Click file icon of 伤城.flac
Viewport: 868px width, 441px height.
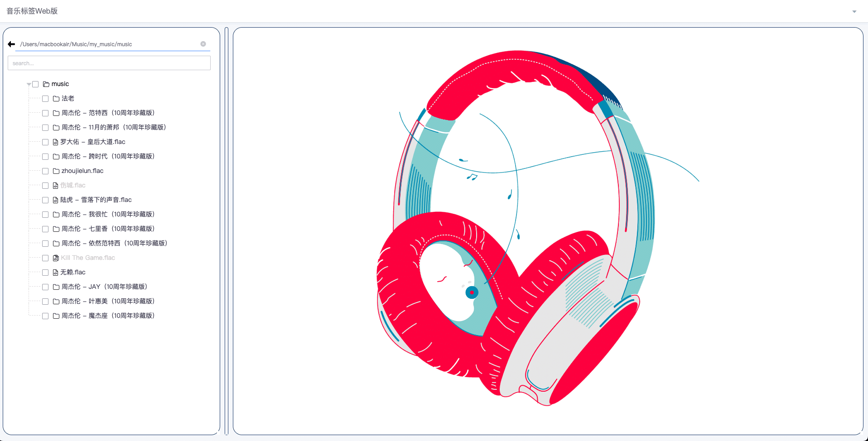[x=55, y=185]
